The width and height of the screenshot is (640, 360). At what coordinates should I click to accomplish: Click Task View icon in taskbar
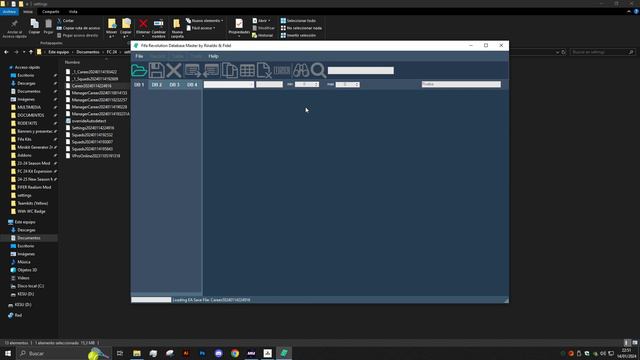click(x=120, y=353)
